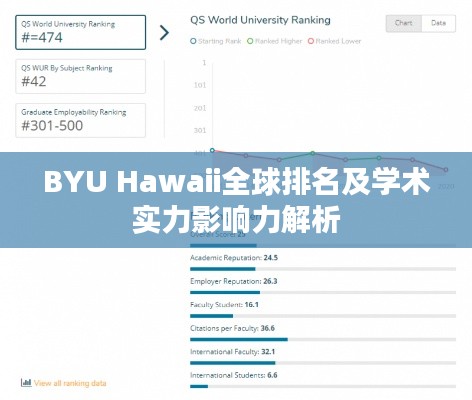The image size is (472, 400).
Task: Click the Citations per Faculty: 36.6 label
Action: (x=232, y=328)
